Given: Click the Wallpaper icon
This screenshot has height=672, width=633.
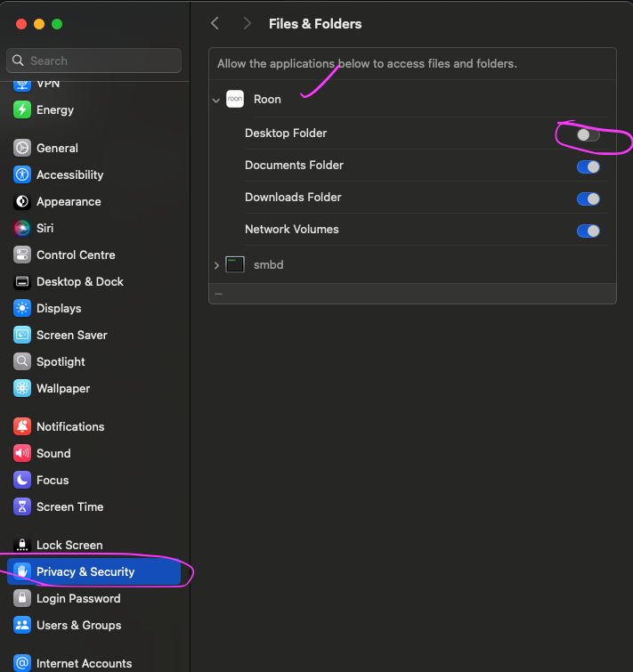Looking at the screenshot, I should coord(22,389).
